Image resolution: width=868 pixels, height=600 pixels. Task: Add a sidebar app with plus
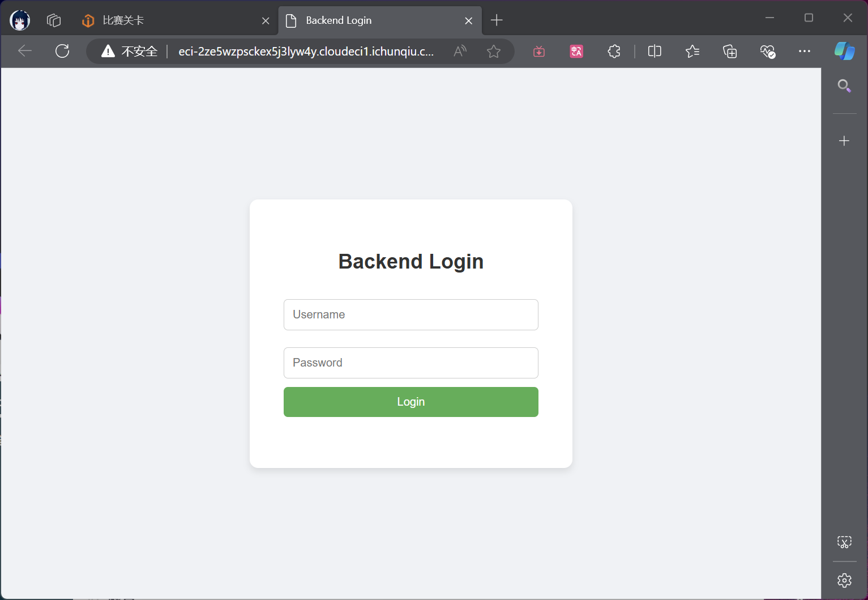844,141
